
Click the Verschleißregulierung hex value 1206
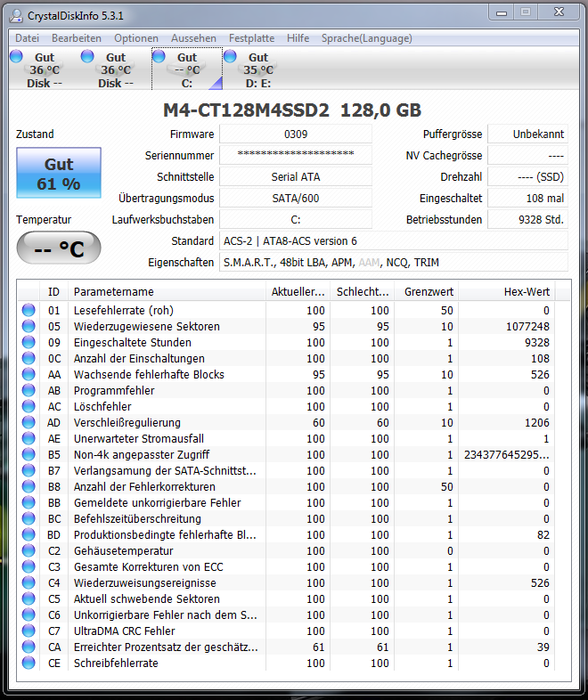click(537, 422)
